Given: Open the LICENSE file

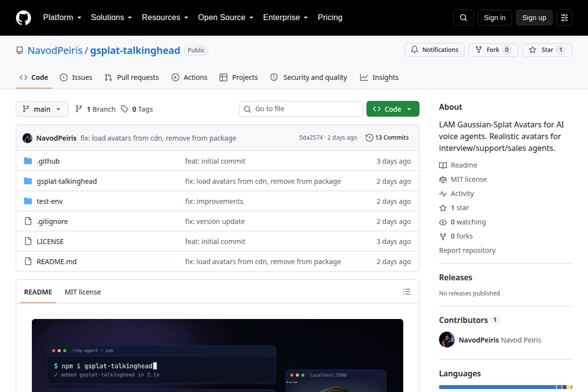Looking at the screenshot, I should pyautogui.click(x=50, y=242).
